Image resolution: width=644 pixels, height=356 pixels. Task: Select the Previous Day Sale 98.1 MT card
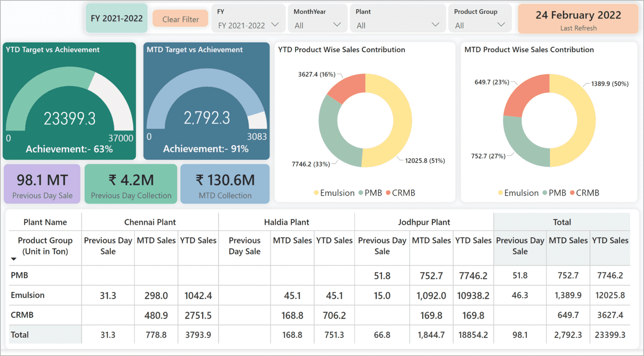pyautogui.click(x=42, y=184)
